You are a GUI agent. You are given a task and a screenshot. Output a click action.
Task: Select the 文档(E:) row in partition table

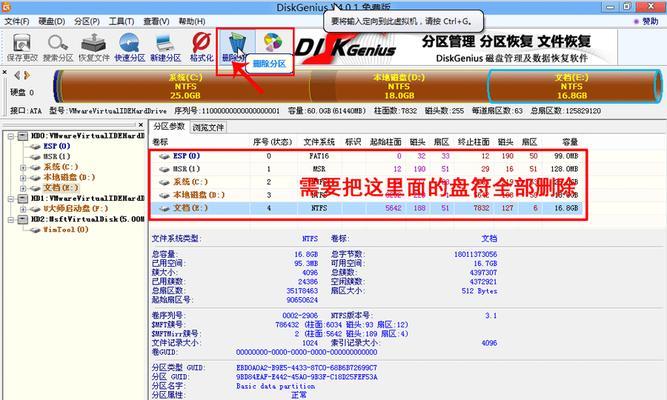click(367, 208)
